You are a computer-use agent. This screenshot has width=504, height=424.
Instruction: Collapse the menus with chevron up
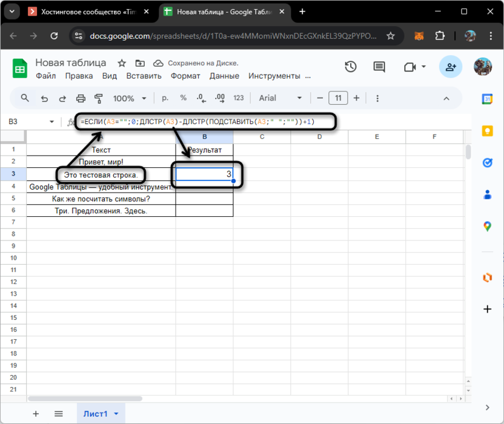pos(446,99)
